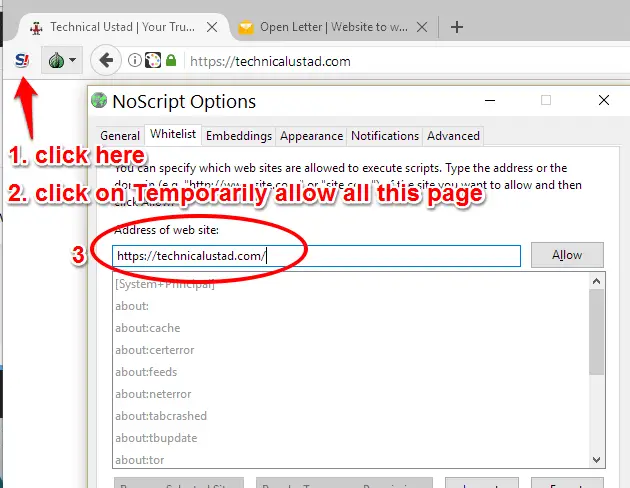Click the Open Letter envelope favicon
This screenshot has height=488, width=630.
[246, 28]
